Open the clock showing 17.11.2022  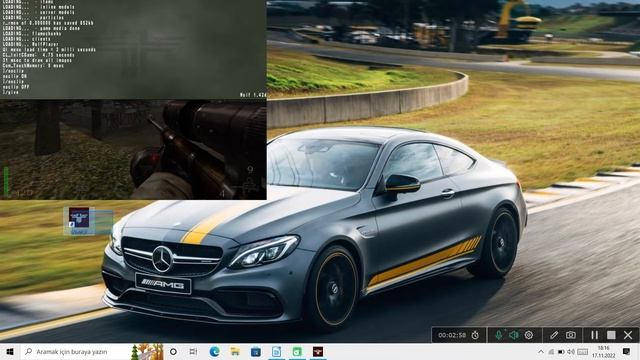[x=604, y=352]
